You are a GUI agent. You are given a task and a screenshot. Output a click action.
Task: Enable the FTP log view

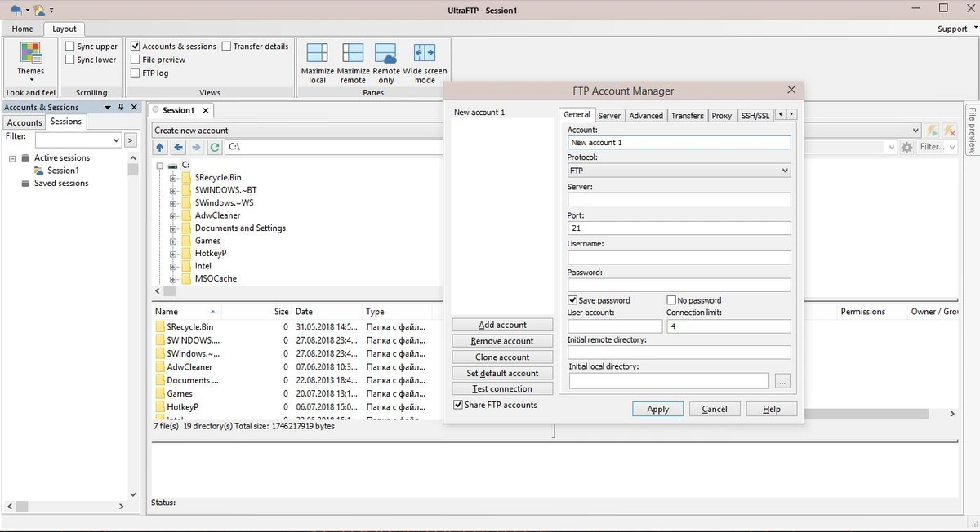pyautogui.click(x=136, y=73)
